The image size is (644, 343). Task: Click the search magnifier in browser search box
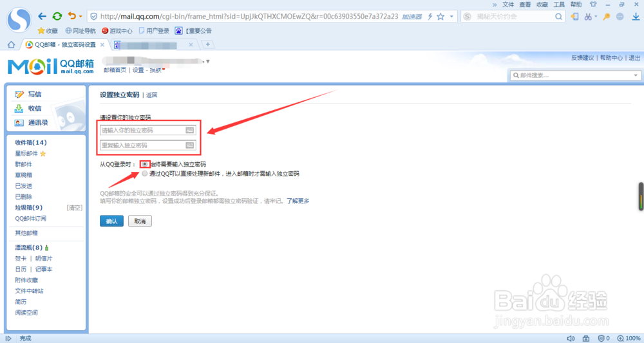pyautogui.click(x=558, y=17)
